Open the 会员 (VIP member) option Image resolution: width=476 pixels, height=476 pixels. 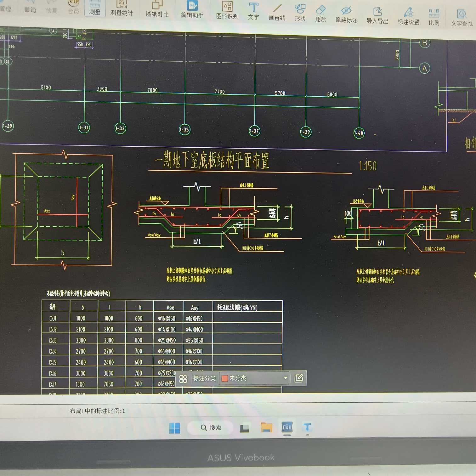pyautogui.click(x=73, y=8)
